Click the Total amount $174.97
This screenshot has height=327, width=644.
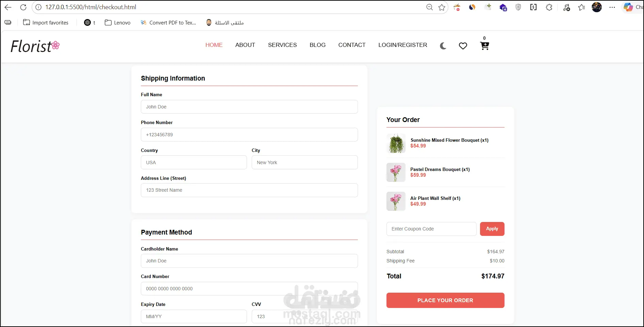[493, 276]
